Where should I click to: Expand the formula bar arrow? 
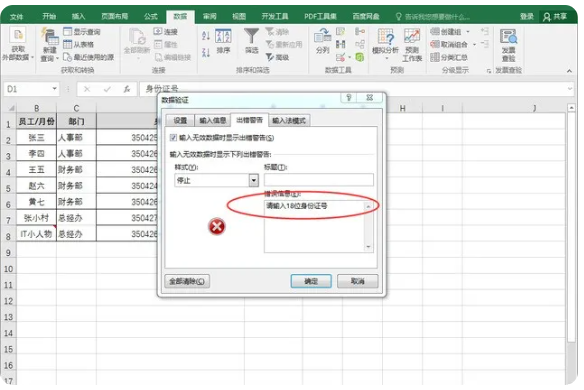coord(570,89)
